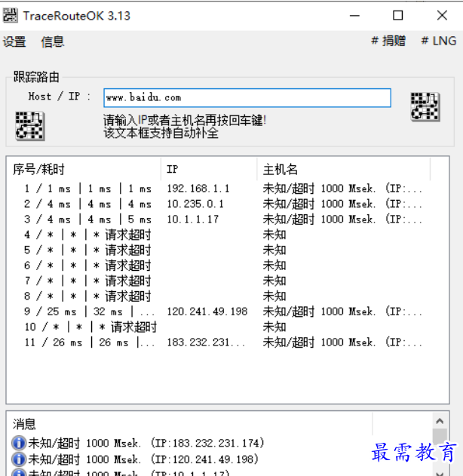Focus the Host / IP input field
Viewport: 463px width, 476px height.
click(247, 98)
